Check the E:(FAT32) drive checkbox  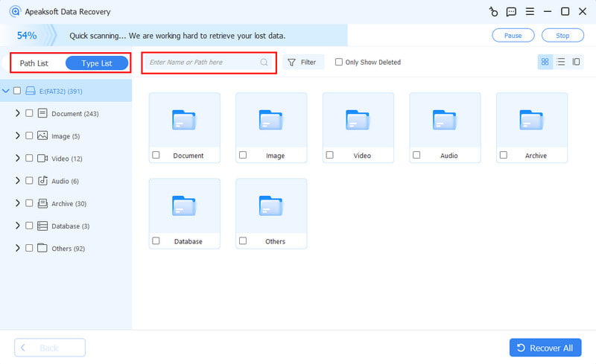[17, 90]
